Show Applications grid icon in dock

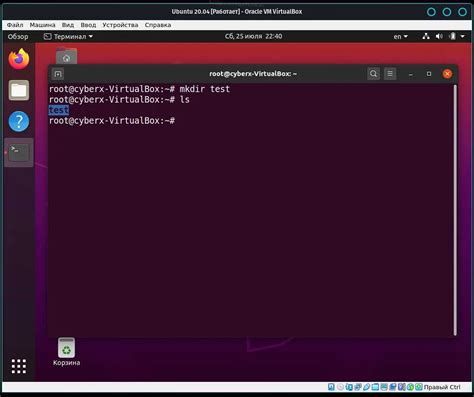click(x=19, y=366)
